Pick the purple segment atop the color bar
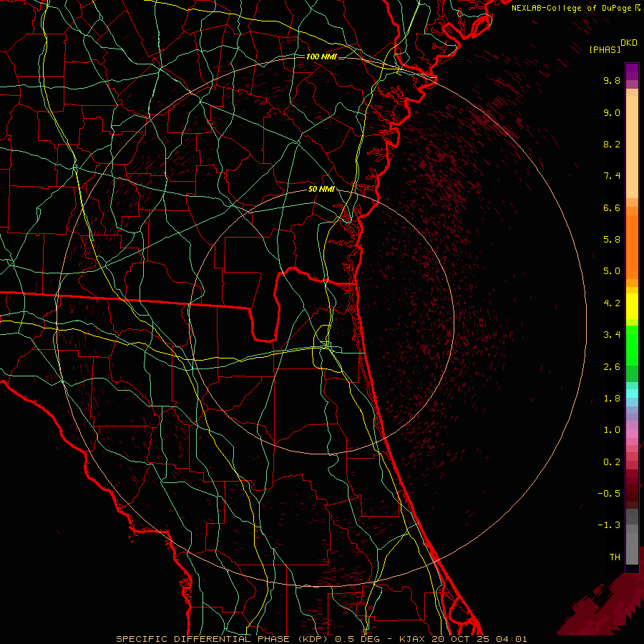The height and width of the screenshot is (644, 644). [632, 72]
